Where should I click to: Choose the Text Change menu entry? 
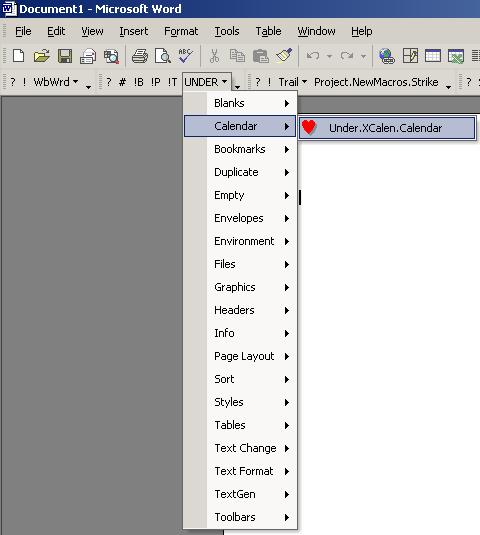point(240,448)
